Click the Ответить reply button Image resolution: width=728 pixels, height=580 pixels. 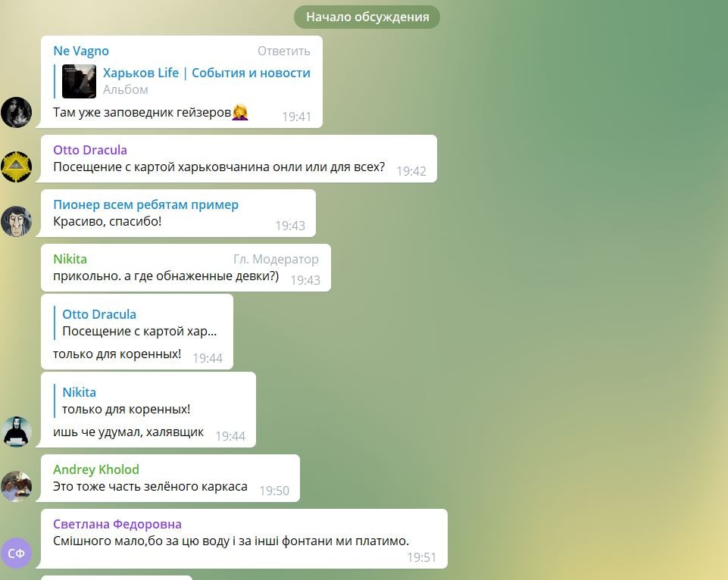click(283, 51)
